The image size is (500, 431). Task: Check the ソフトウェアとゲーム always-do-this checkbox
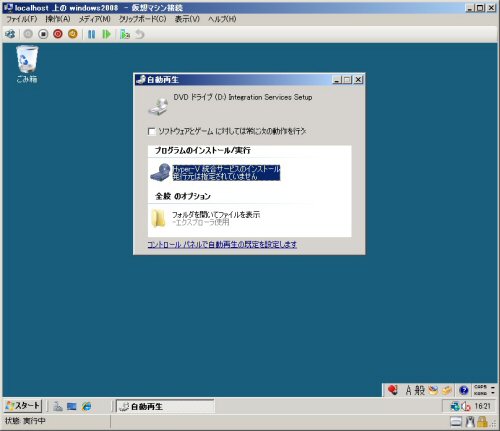pyautogui.click(x=152, y=131)
